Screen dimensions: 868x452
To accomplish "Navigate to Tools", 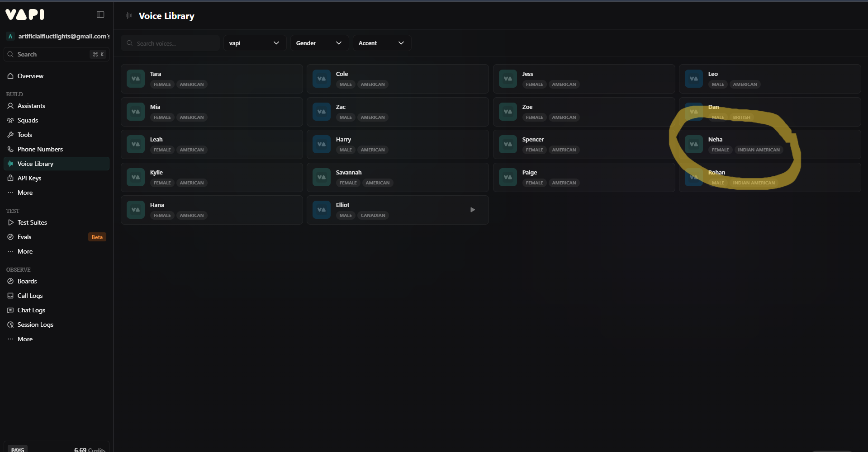I will [57, 135].
